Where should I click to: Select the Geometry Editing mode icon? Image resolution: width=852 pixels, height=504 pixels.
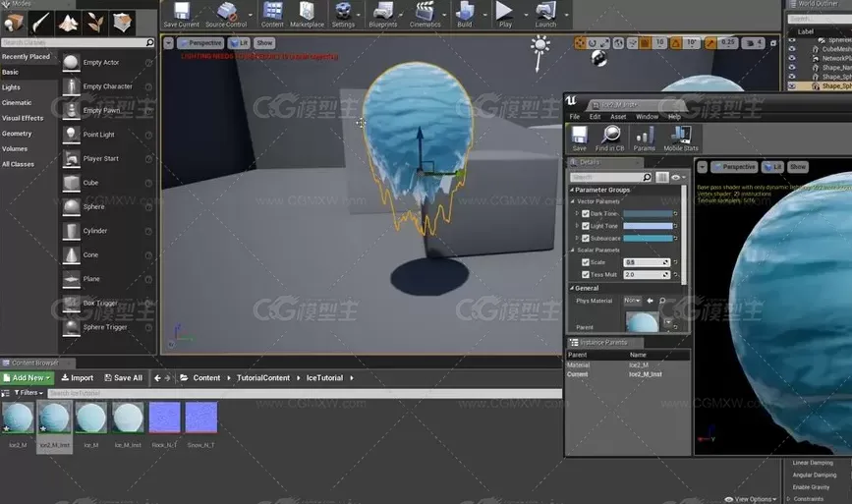122,23
